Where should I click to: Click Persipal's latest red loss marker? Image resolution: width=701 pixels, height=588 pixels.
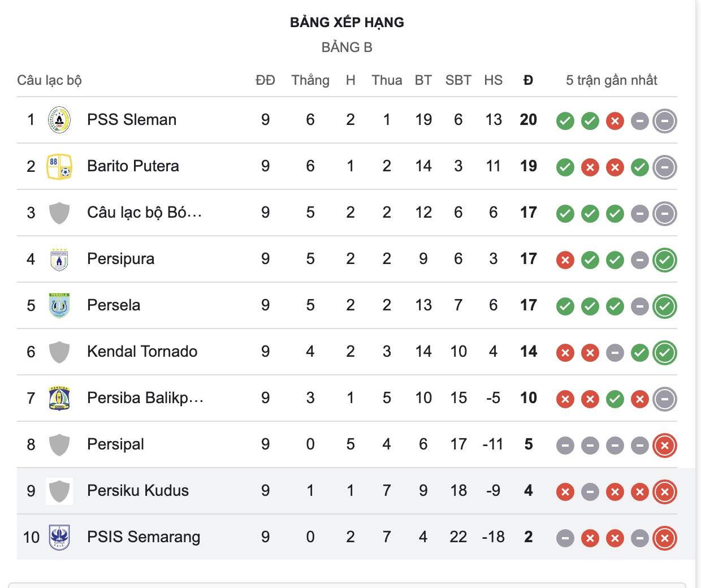point(664,445)
